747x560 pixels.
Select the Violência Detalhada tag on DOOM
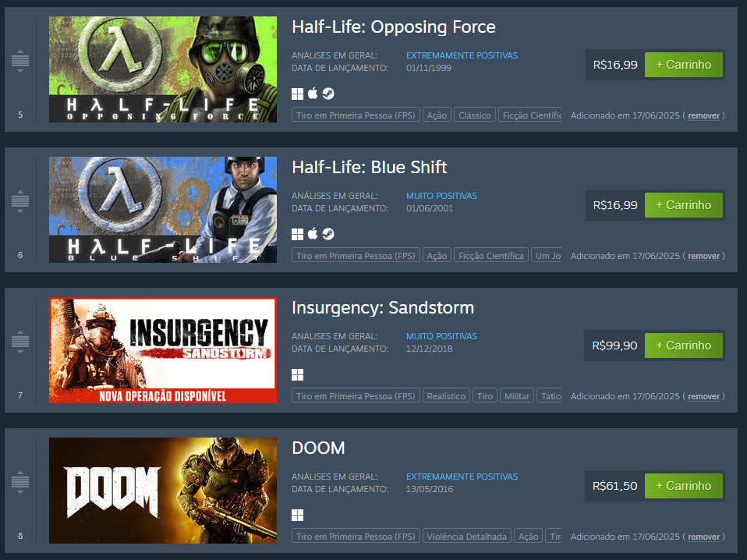point(467,537)
